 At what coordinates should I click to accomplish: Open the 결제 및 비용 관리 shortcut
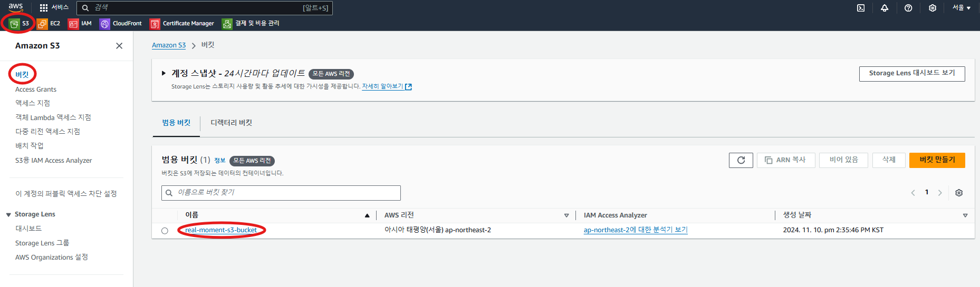coord(251,24)
